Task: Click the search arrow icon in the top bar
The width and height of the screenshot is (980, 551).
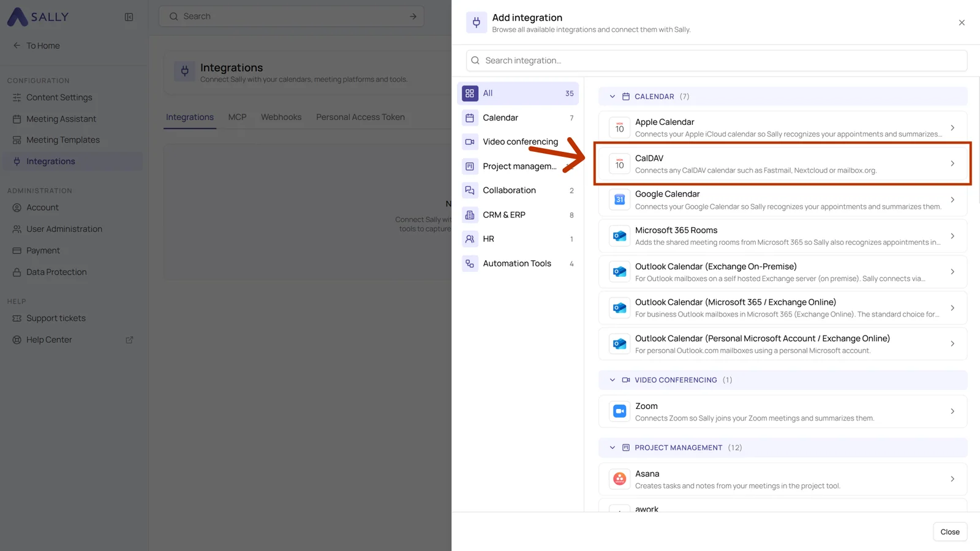Action: point(413,17)
